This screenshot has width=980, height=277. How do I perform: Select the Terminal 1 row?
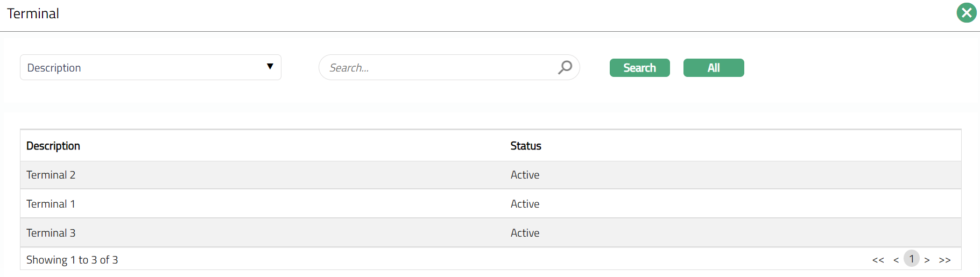pyautogui.click(x=51, y=204)
